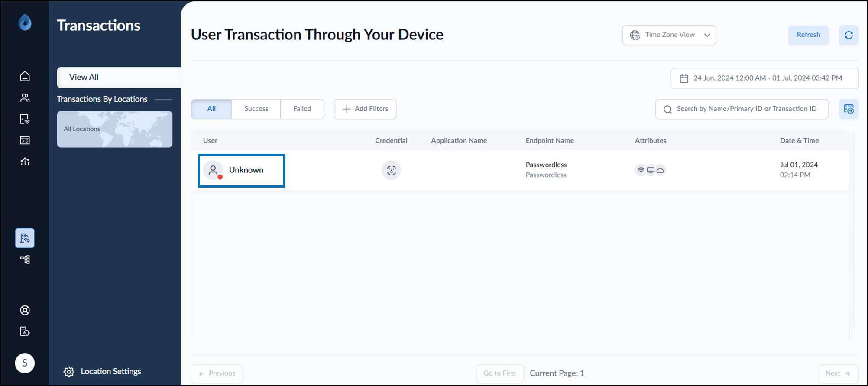The height and width of the screenshot is (386, 868).
Task: Click the cloud attribute icon
Action: click(x=660, y=170)
